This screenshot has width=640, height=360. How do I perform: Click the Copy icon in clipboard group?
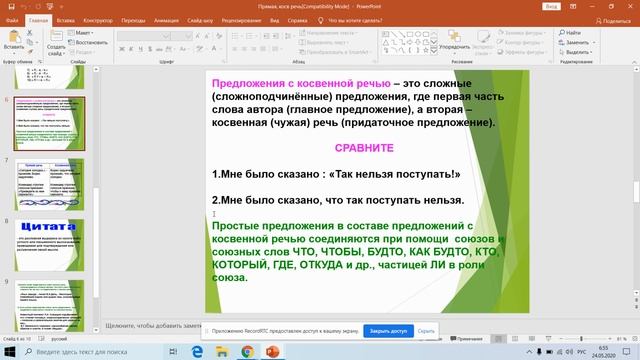[29, 42]
